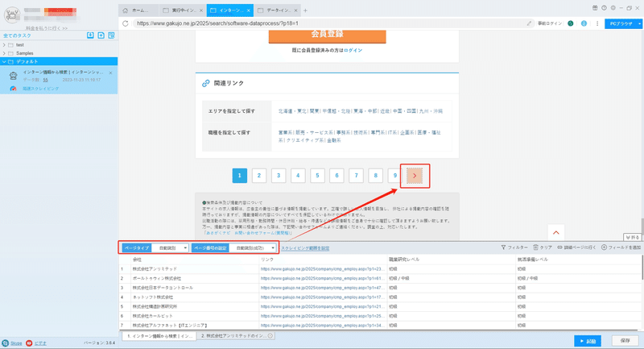Expand the Samples folder
Screen dimensions: 644x349
4,53
